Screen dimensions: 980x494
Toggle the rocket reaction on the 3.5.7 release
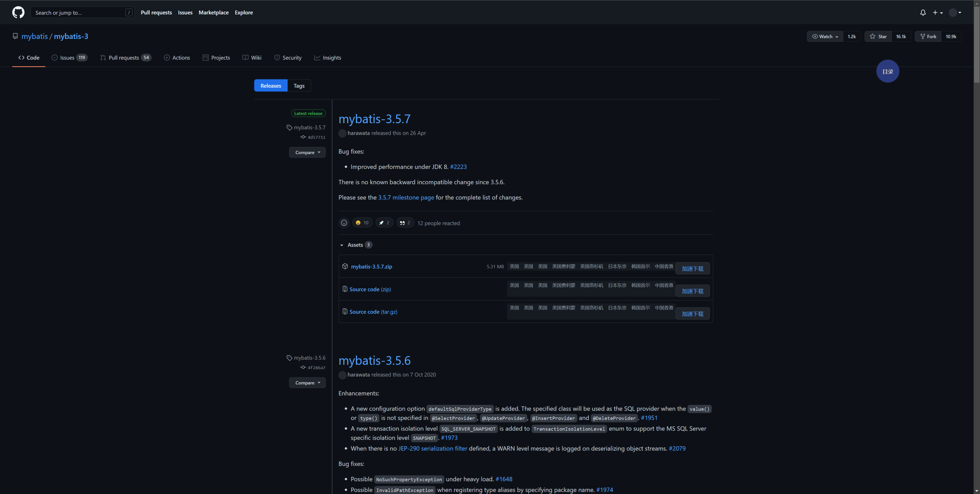(384, 223)
